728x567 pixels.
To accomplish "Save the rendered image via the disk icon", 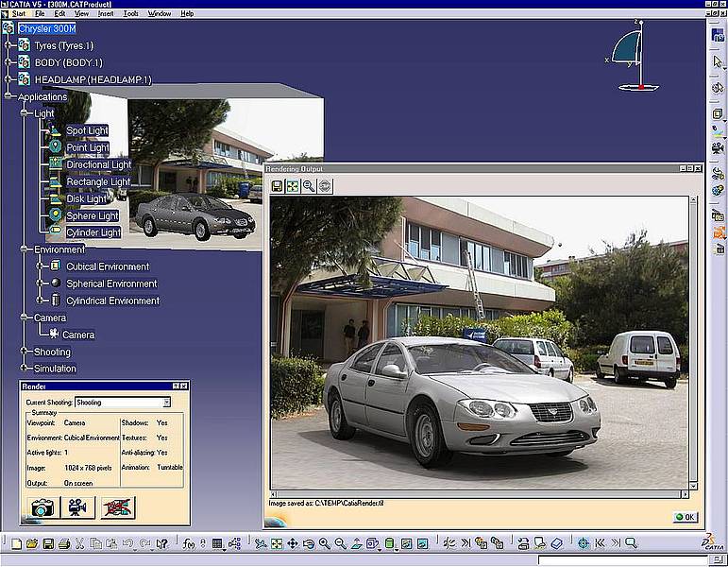I will [278, 186].
